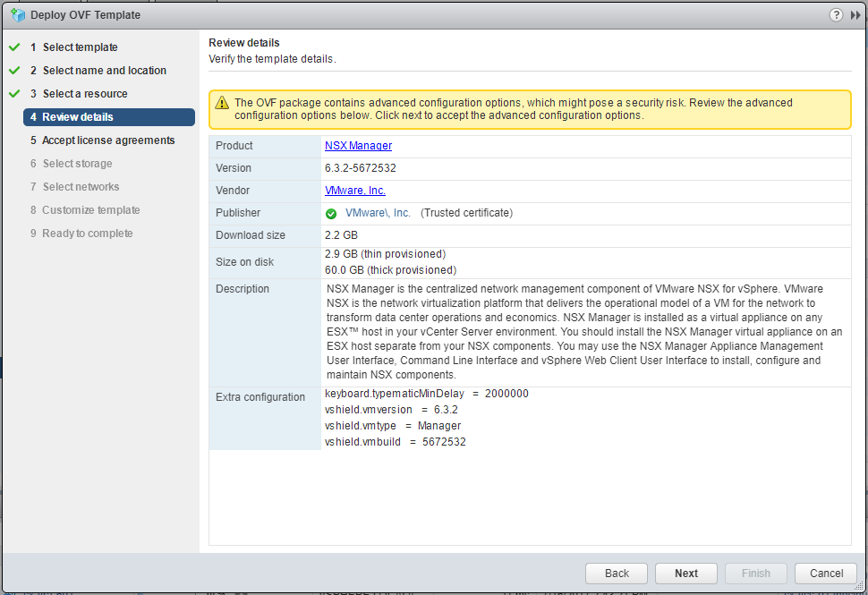Open step 5 Accept license agreements
This screenshot has width=868, height=595.
(108, 140)
